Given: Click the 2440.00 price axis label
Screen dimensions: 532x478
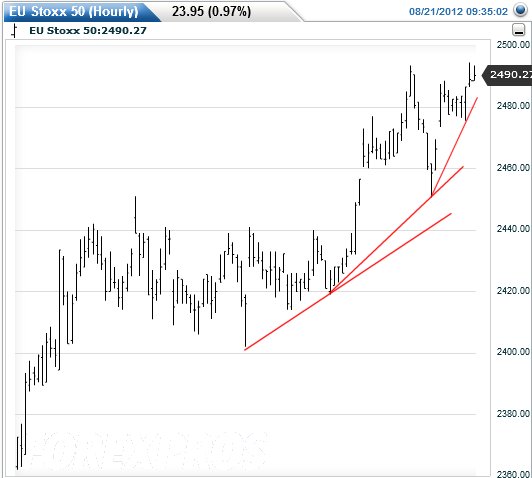Looking at the screenshot, I should pyautogui.click(x=513, y=229).
